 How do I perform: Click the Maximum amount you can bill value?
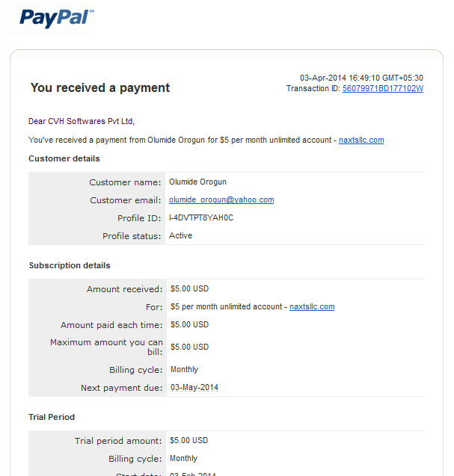189,347
